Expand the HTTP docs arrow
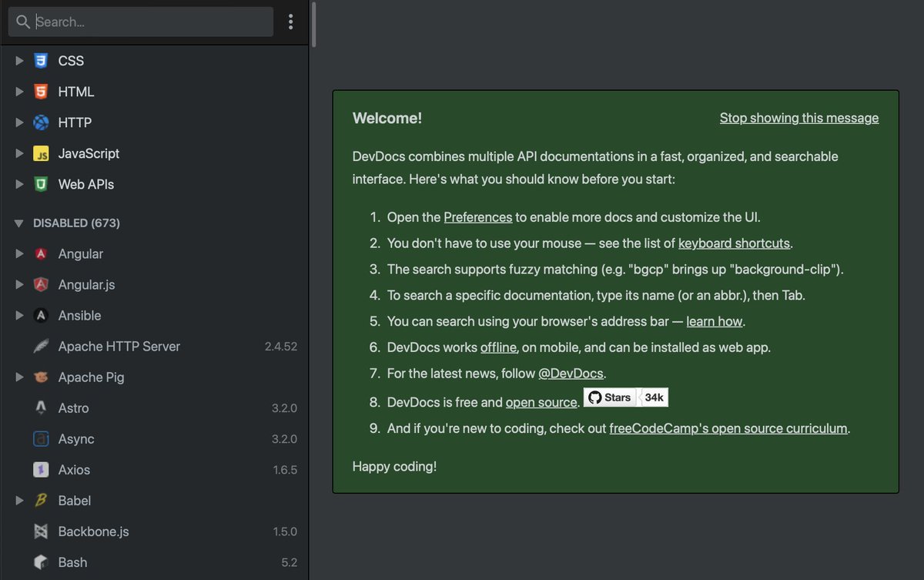Viewport: 924px width, 580px height. click(20, 122)
